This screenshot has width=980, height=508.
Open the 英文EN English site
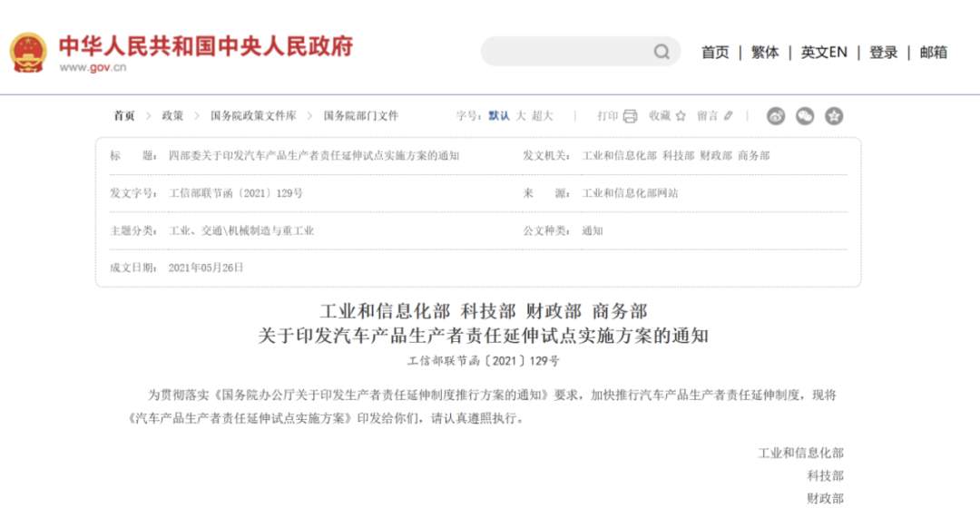824,53
